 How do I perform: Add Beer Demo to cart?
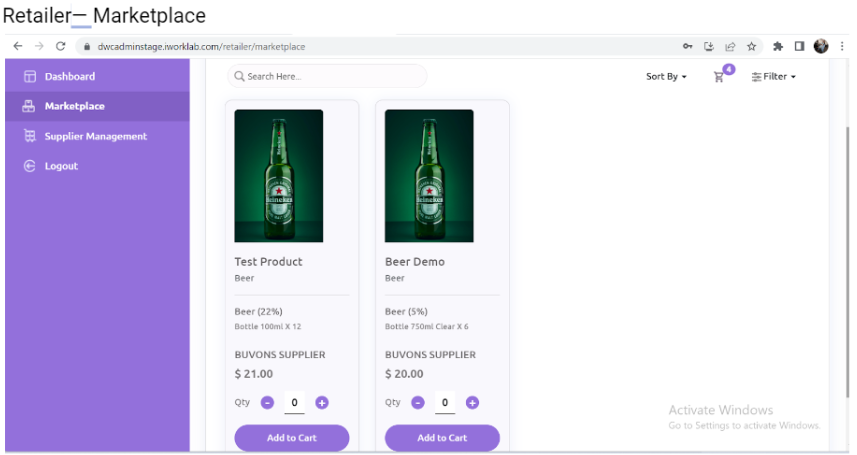tap(442, 438)
